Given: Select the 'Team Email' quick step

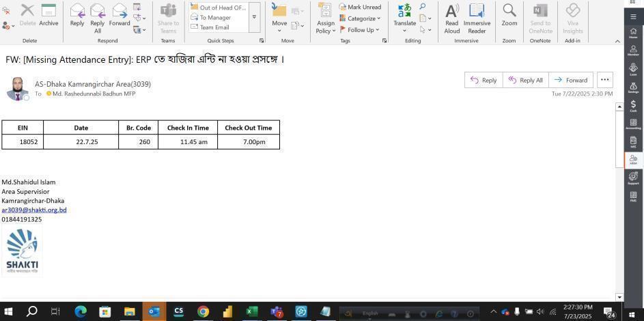Looking at the screenshot, I should tap(214, 27).
